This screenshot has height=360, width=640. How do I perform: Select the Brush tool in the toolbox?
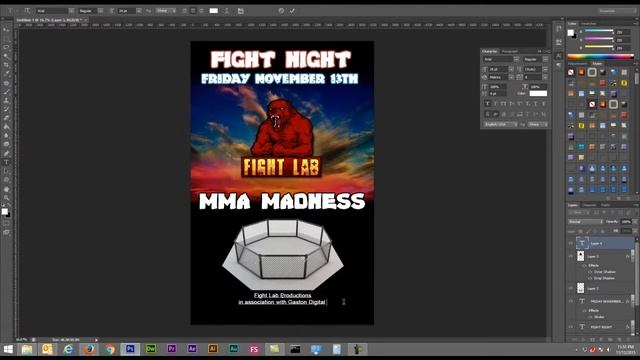[6, 91]
